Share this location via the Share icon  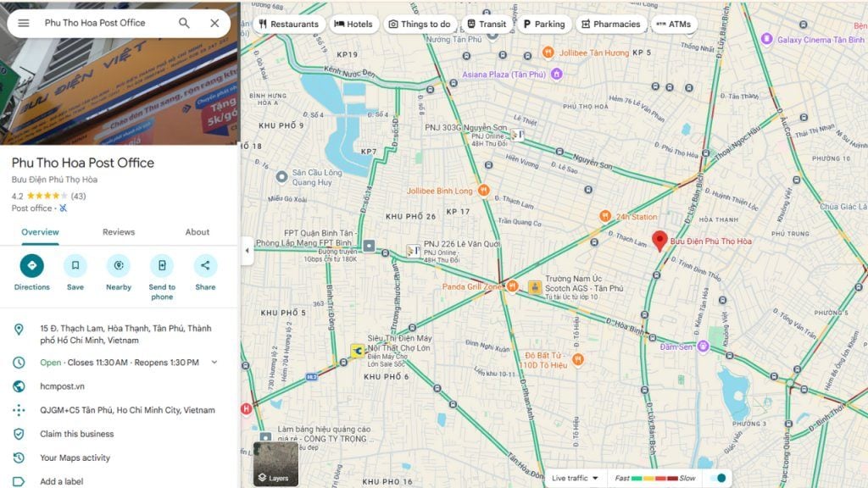(x=205, y=266)
